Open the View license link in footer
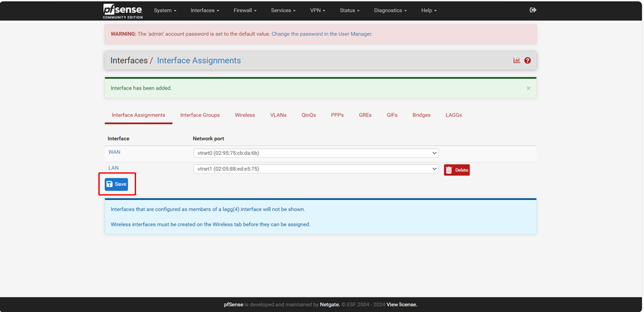 (402, 304)
